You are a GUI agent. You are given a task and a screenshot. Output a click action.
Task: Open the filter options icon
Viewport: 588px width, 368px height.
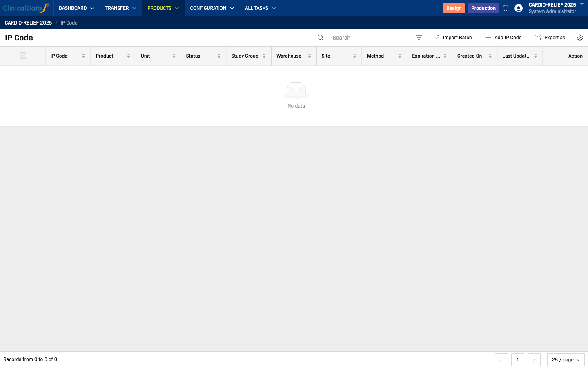[x=419, y=38]
